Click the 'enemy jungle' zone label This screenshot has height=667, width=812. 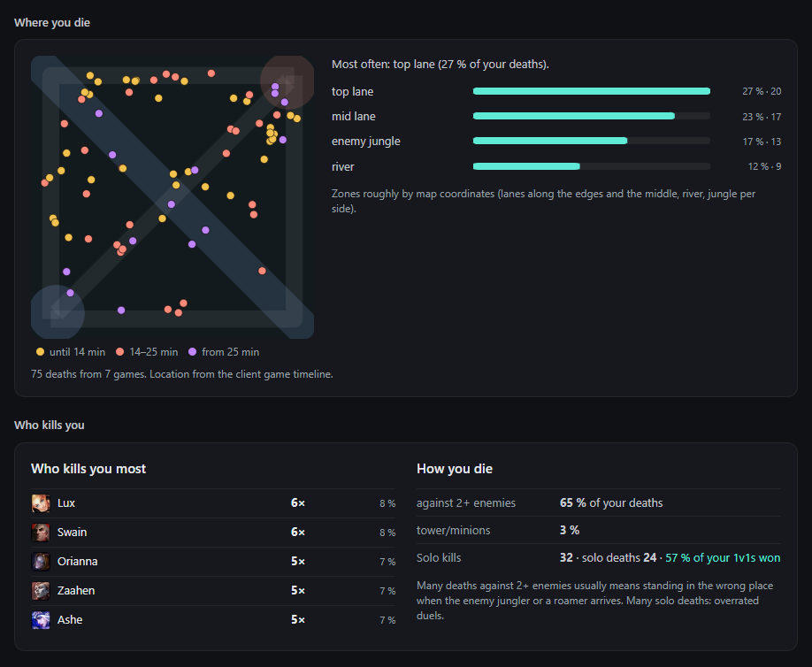(x=365, y=142)
